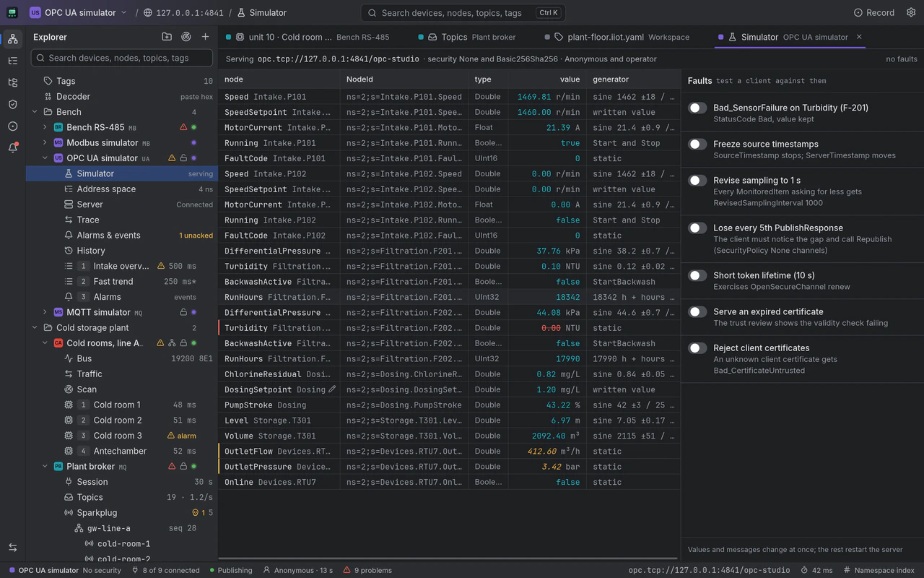Close the Simulator tab
Viewport: 924px width, 578px height.
859,37
